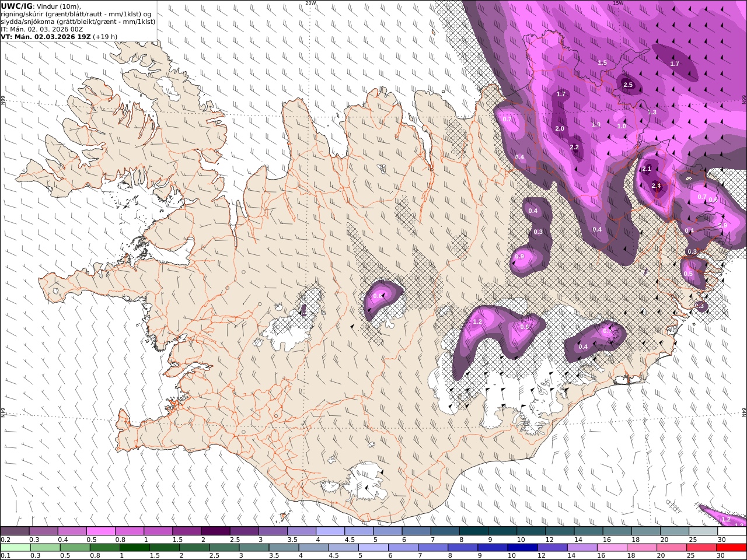
Task: Select the deep navy rain swatch between 10 and 12
Action: (x=522, y=547)
